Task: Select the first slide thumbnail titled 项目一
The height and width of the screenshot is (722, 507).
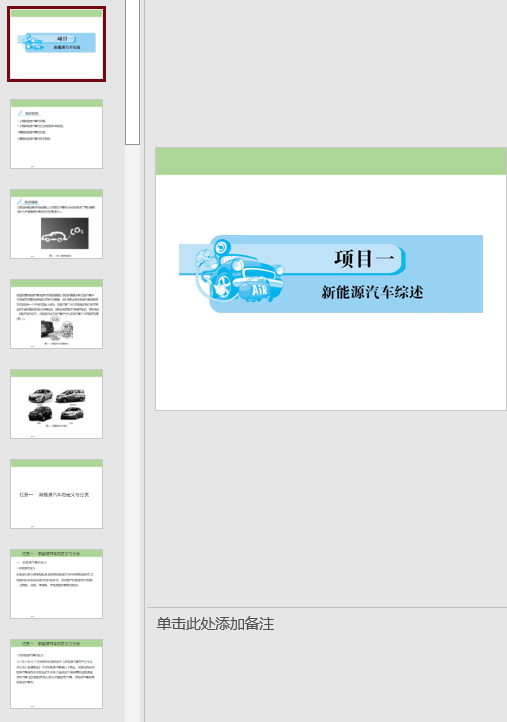Action: [x=56, y=44]
